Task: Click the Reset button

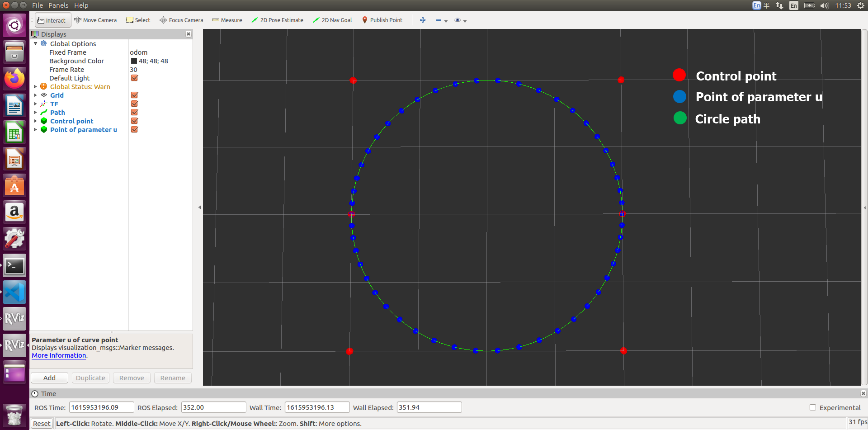Action: pyautogui.click(x=42, y=424)
